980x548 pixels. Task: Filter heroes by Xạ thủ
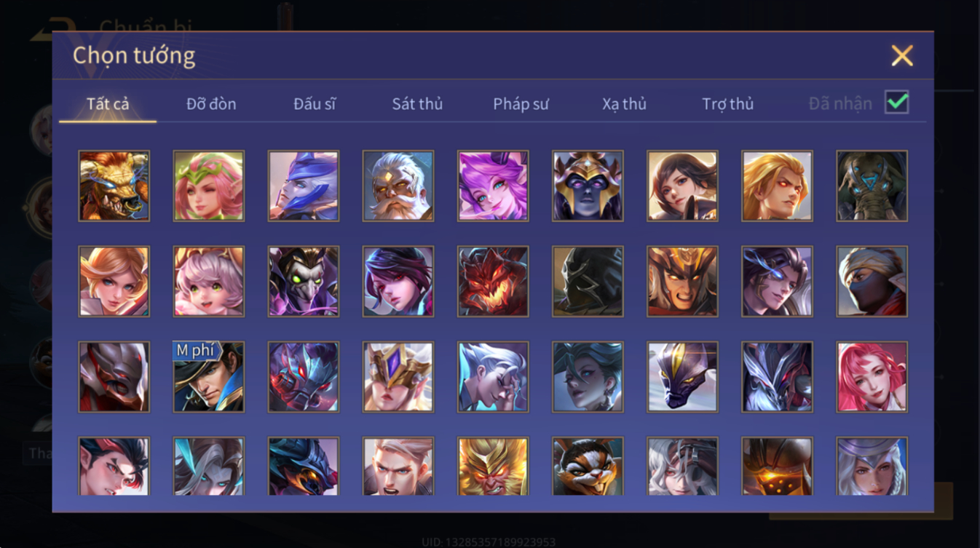point(624,104)
